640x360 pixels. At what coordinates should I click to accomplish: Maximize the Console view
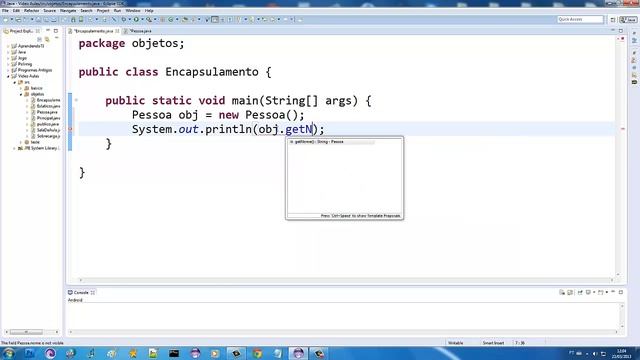click(x=621, y=292)
